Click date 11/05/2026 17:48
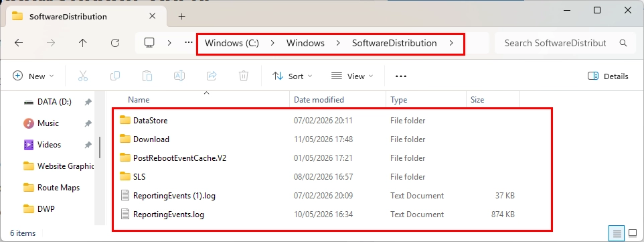 click(323, 139)
